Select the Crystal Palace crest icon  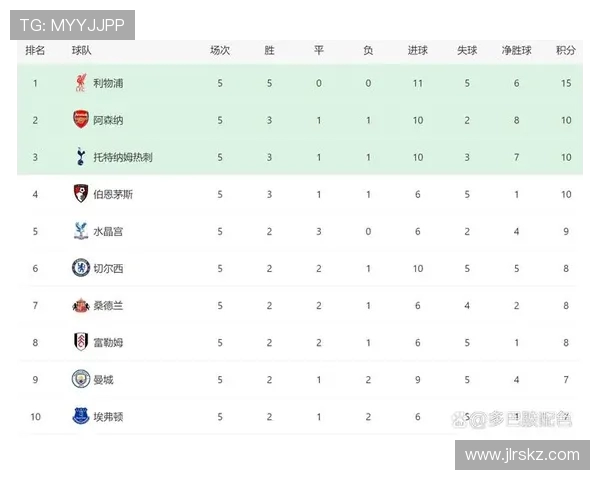80,231
